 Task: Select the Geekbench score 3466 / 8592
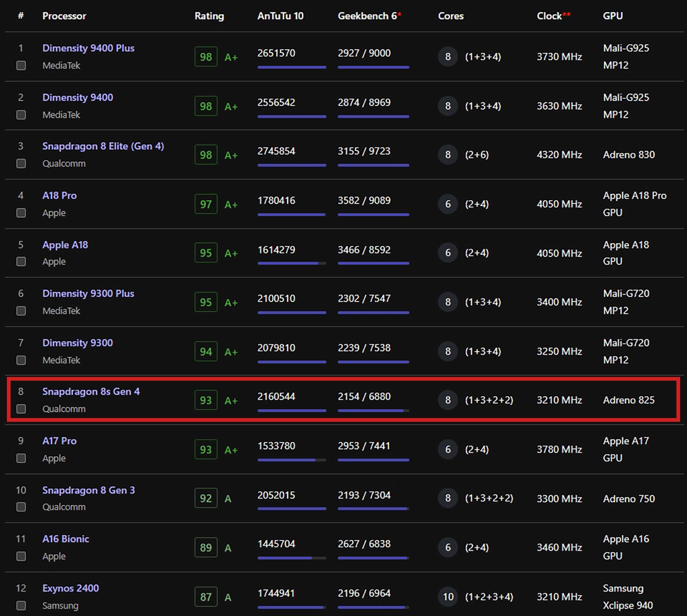point(364,250)
